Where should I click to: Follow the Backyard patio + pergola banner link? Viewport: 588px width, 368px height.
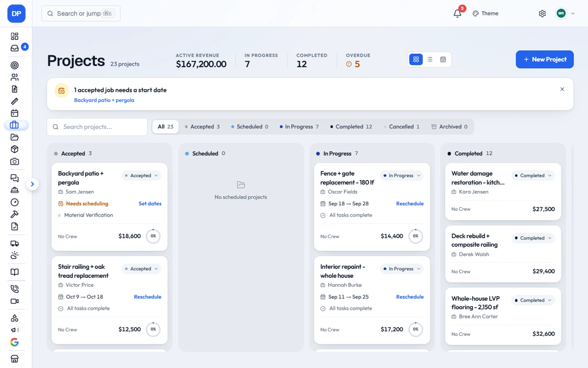pos(104,100)
